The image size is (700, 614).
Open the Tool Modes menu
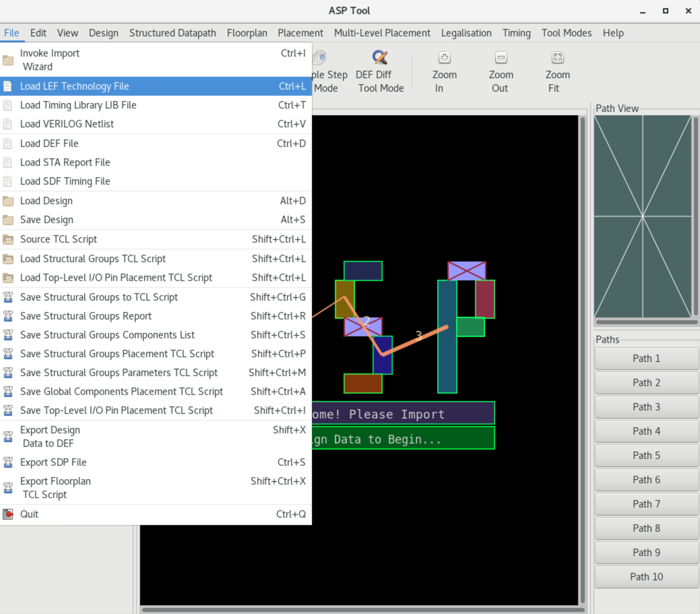coord(567,33)
